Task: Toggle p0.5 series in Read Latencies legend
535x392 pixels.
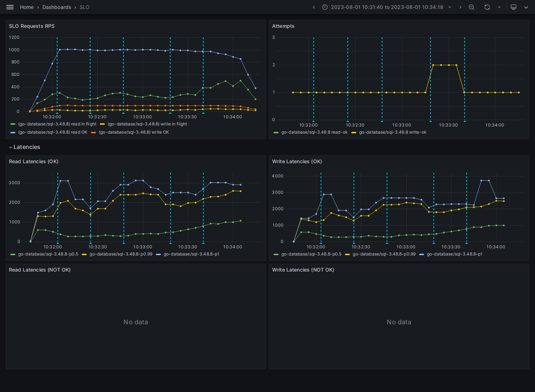Action: (48, 254)
